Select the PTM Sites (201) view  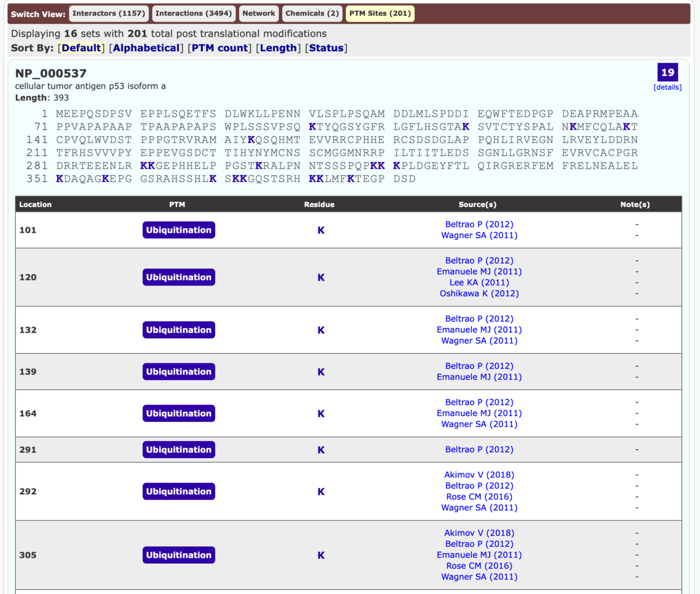pos(380,13)
